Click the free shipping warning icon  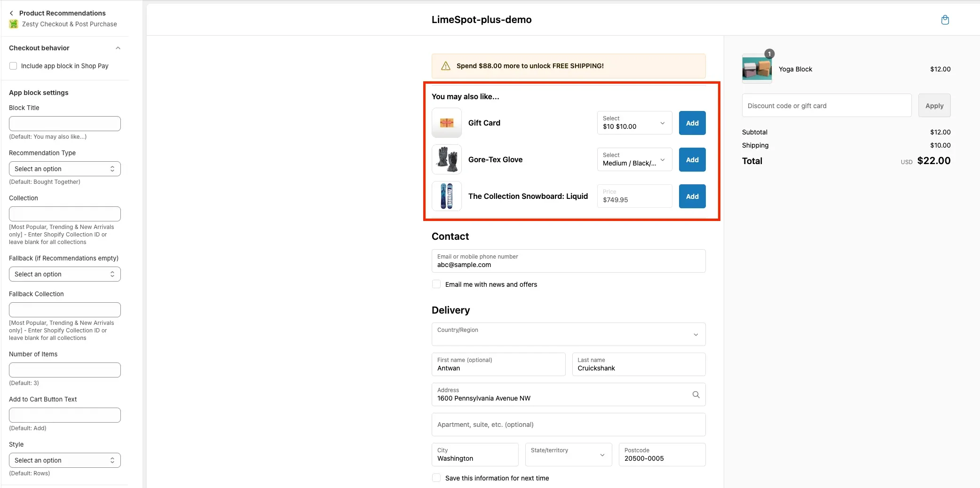pyautogui.click(x=445, y=66)
